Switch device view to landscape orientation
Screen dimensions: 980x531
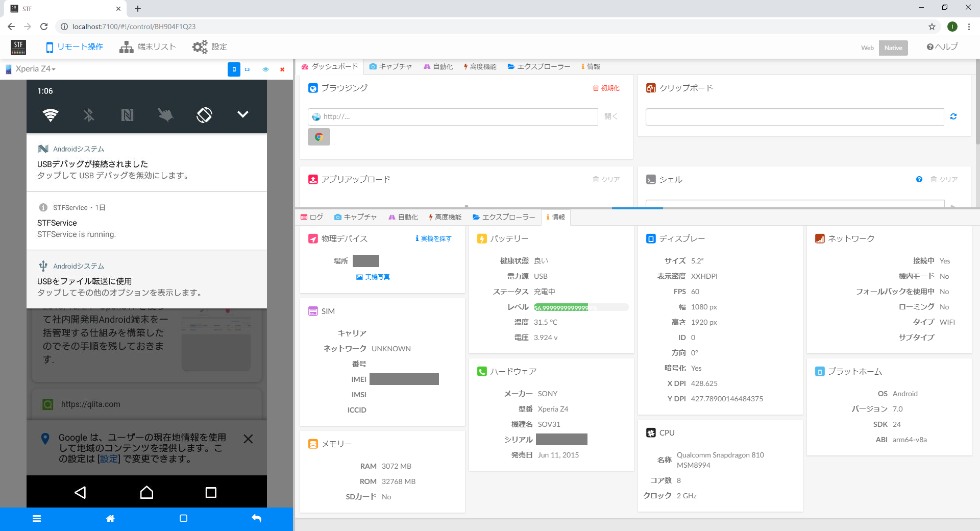[248, 69]
